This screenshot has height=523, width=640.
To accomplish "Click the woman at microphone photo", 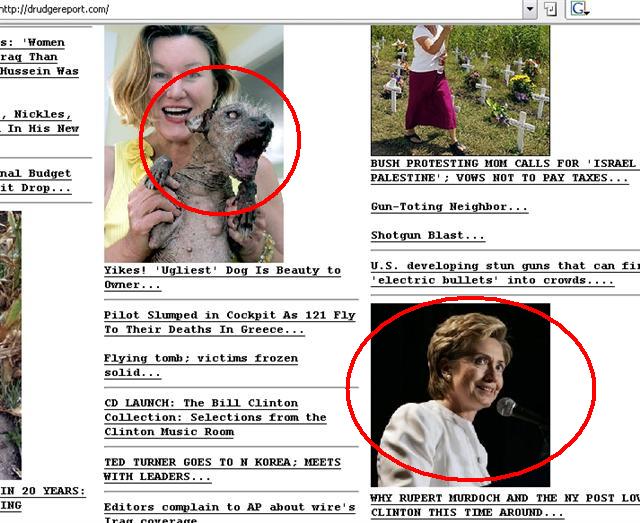I will [460, 395].
